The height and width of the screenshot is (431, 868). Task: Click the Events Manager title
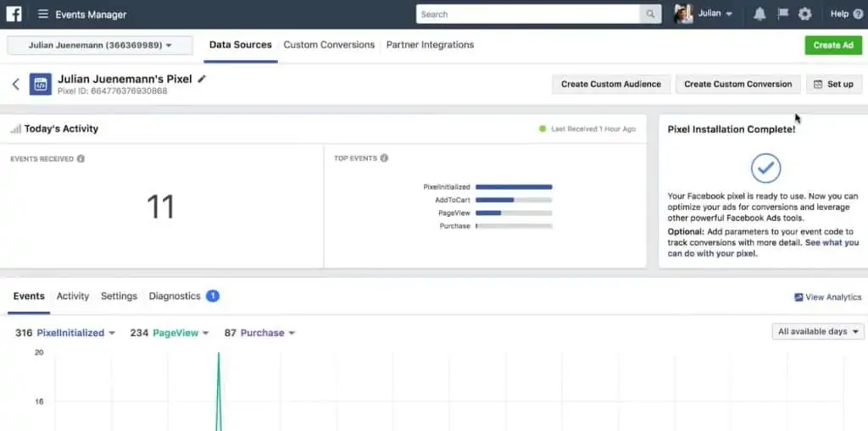coord(91,14)
